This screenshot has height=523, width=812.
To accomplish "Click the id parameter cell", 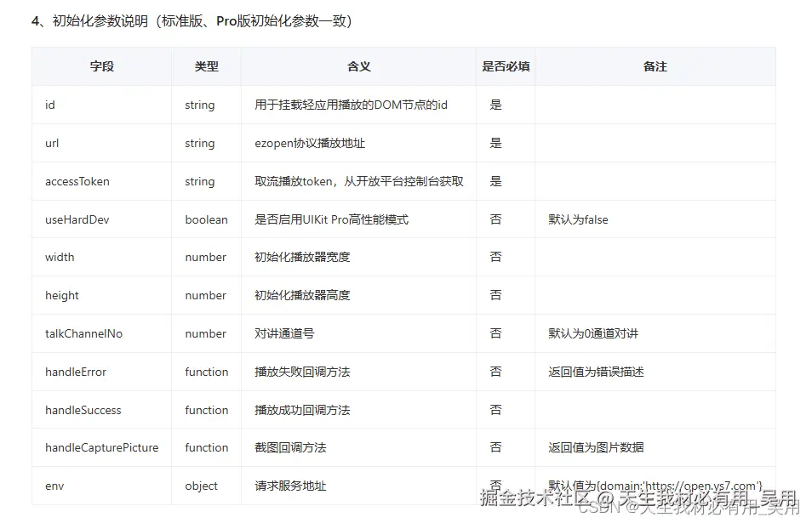I will 49,105.
